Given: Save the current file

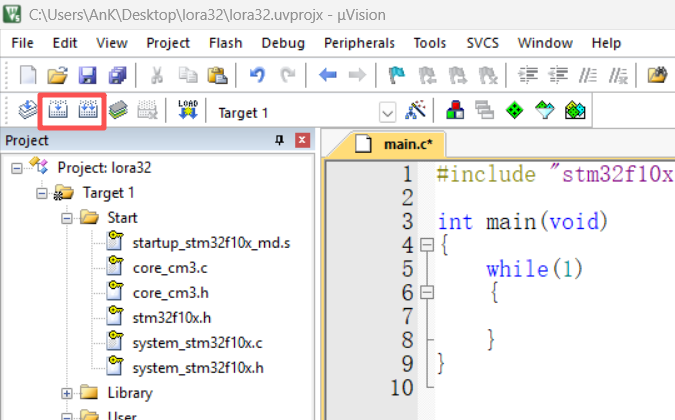Looking at the screenshot, I should pos(87,75).
